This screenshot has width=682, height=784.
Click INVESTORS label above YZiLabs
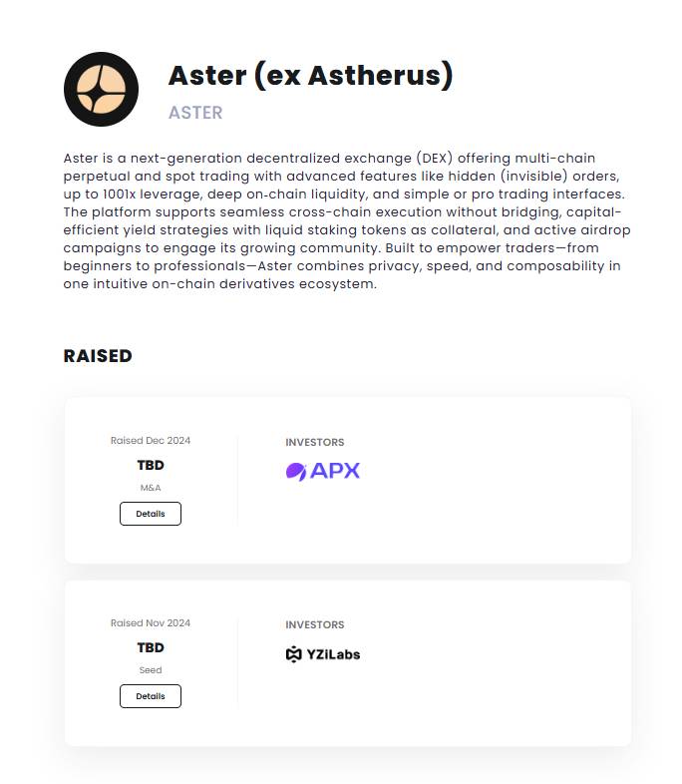(x=315, y=625)
